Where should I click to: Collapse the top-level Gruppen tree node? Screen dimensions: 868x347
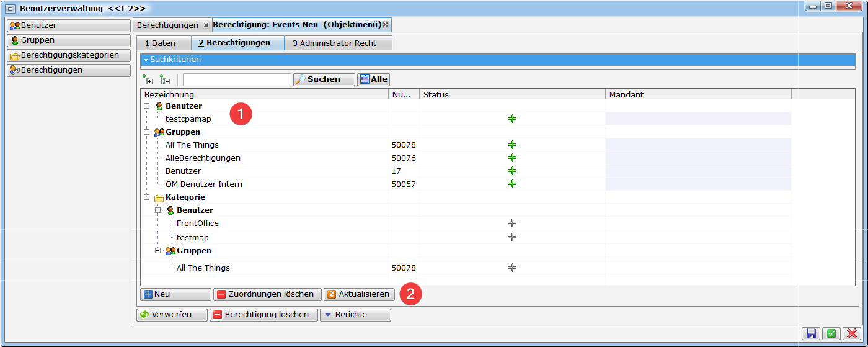click(x=147, y=132)
